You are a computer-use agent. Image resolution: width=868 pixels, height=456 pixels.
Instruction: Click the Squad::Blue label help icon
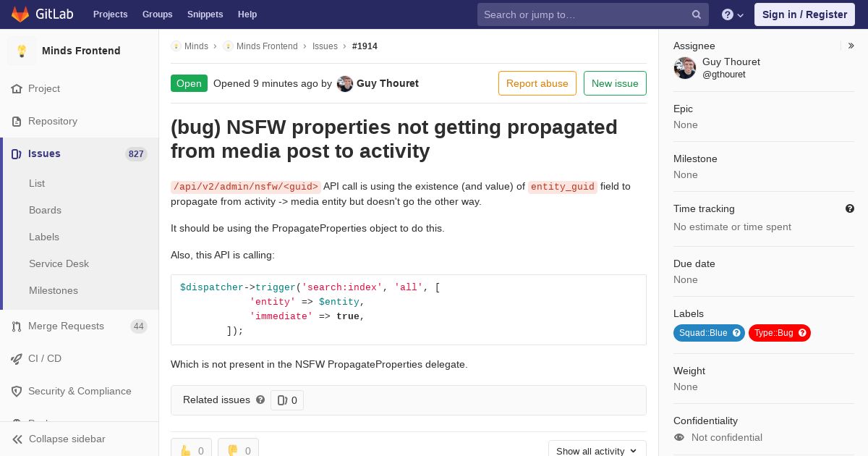(736, 333)
